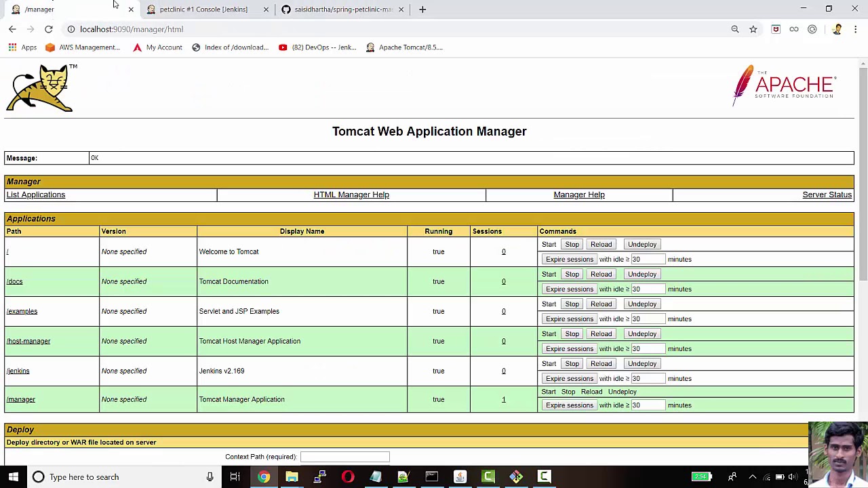Open the AWS Management bookmark
The width and height of the screenshot is (868, 488).
pyautogui.click(x=82, y=47)
